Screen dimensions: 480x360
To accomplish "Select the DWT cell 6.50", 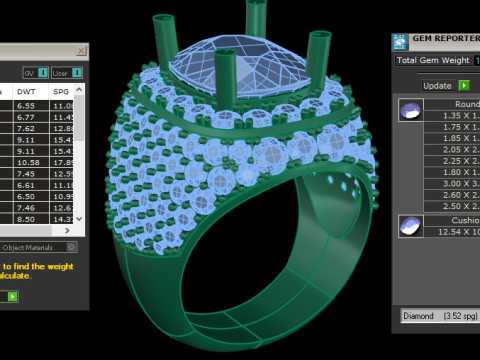I will click(x=31, y=197).
